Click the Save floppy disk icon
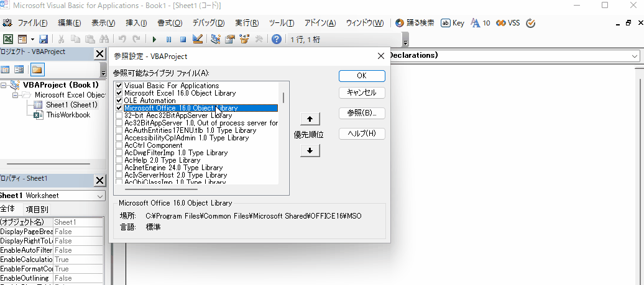This screenshot has width=644, height=285. point(44,39)
